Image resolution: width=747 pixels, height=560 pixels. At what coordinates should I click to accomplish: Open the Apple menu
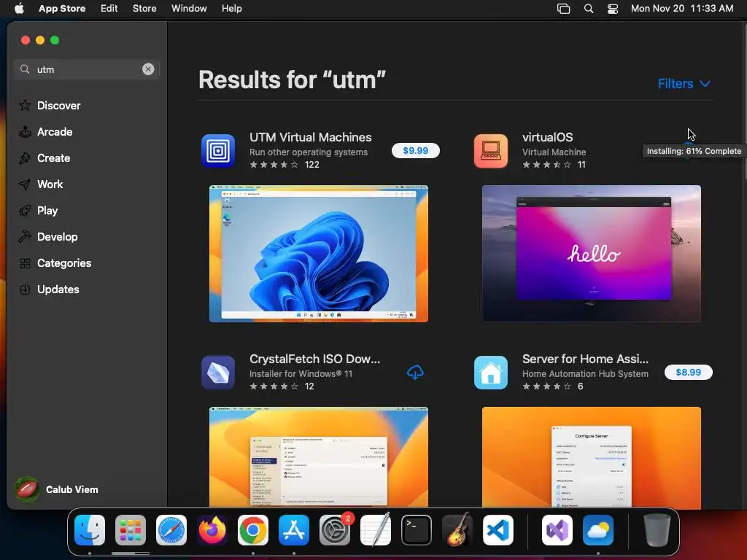pos(19,8)
